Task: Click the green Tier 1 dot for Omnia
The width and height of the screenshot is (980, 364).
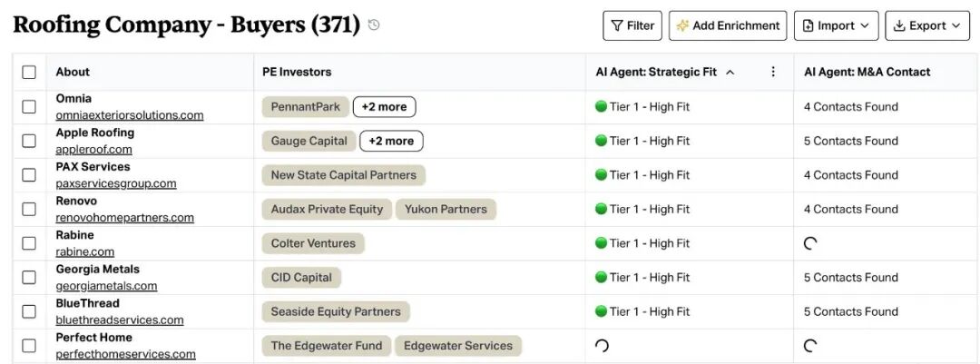Action: (x=602, y=106)
